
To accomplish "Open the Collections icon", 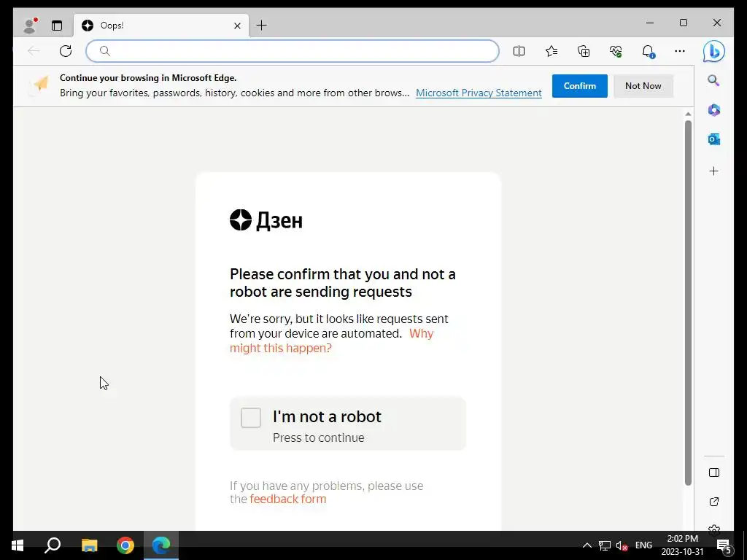I will point(584,51).
